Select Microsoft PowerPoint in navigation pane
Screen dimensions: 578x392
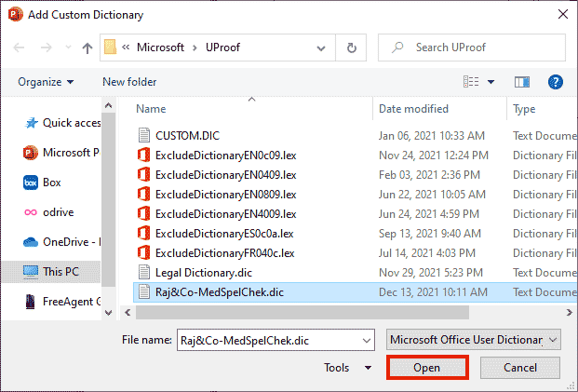(62, 153)
